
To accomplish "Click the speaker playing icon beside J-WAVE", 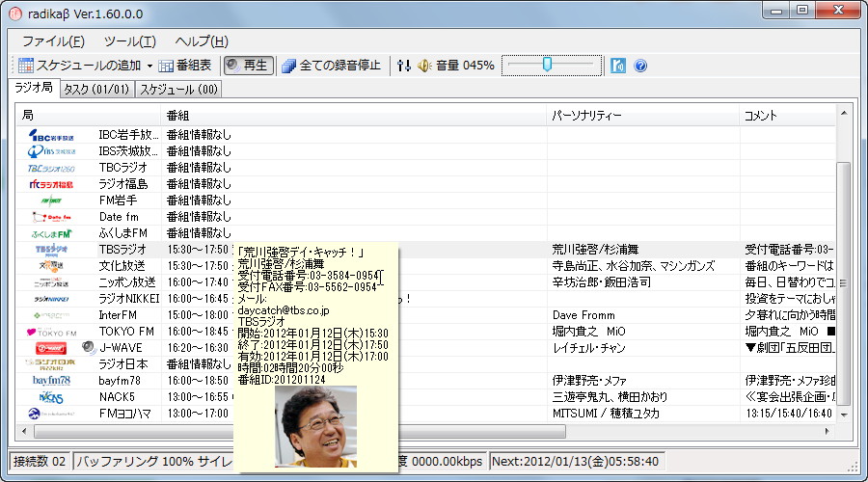I will [89, 348].
